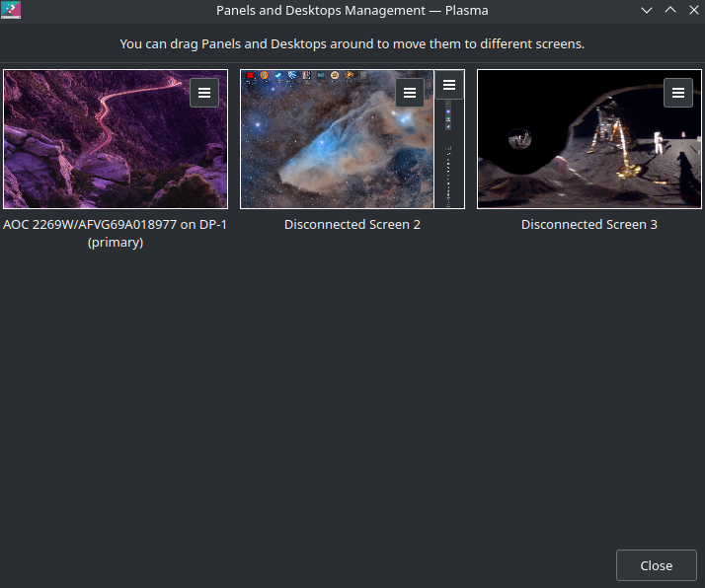Click the drag Panels and Desktops hint text
The width and height of the screenshot is (705, 588).
point(352,44)
